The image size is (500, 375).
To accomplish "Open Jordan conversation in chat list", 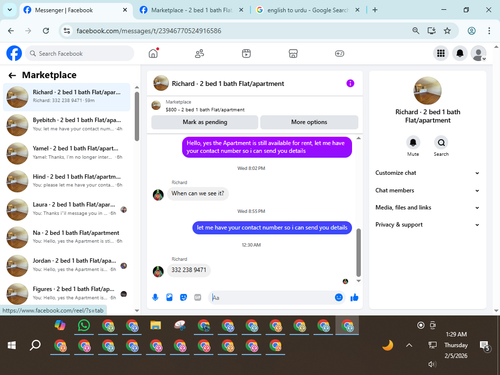I will (67, 265).
